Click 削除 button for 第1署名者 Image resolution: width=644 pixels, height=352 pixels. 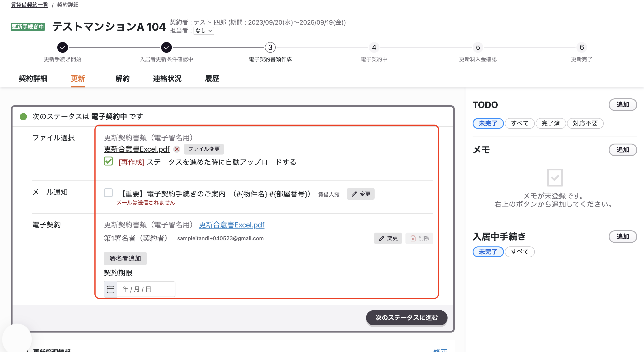(419, 238)
